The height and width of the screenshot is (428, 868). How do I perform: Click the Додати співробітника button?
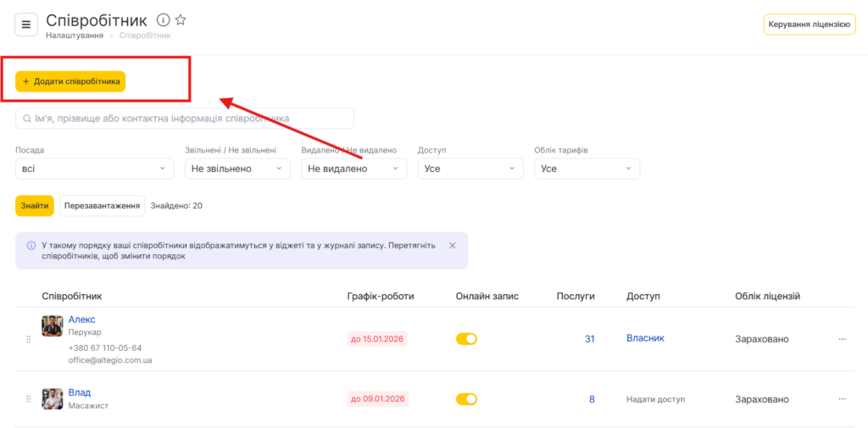coord(70,81)
